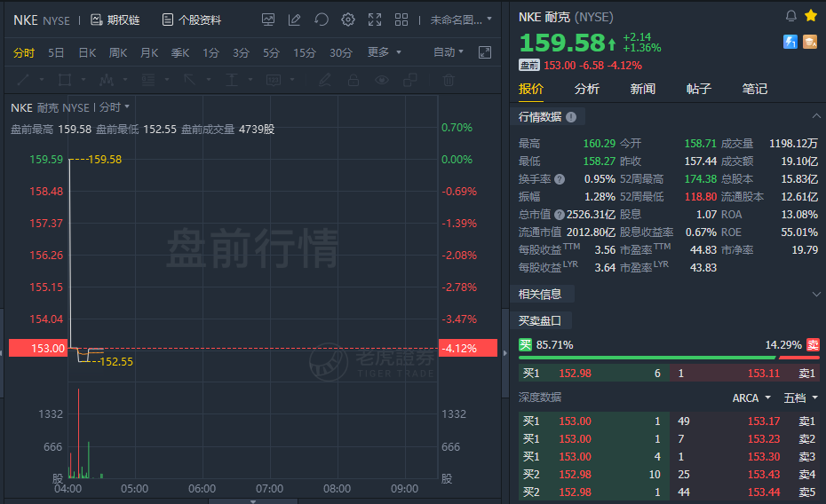Image resolution: width=826 pixels, height=504 pixels.
Task: Switch to the 月K monthly candlestick tab
Action: tap(149, 52)
